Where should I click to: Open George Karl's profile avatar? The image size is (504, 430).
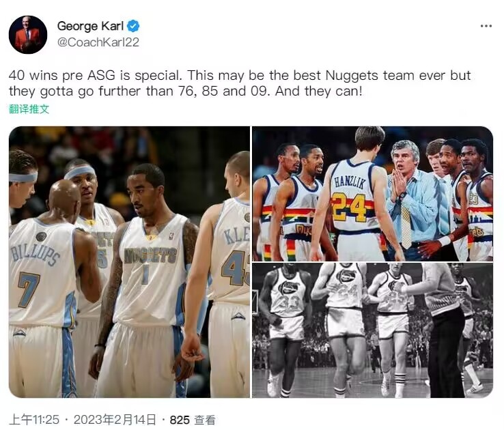pyautogui.click(x=28, y=34)
